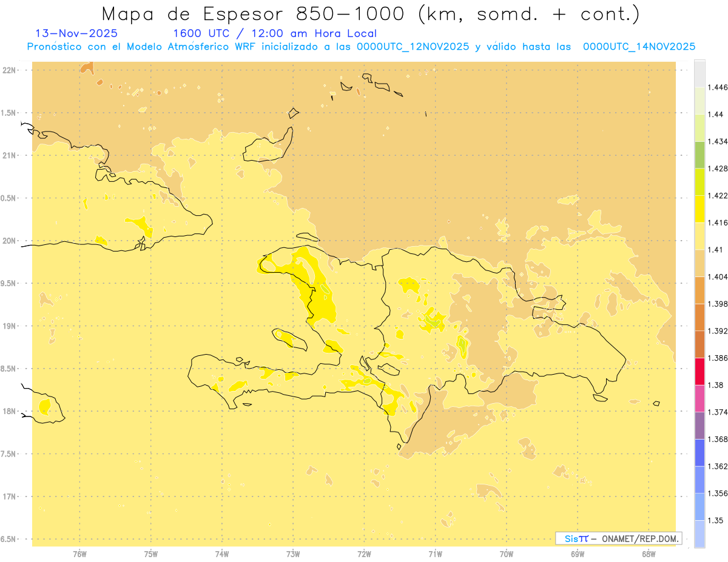Click the legend value '1.422'
Image resolution: width=728 pixels, height=562 pixels.
click(718, 195)
